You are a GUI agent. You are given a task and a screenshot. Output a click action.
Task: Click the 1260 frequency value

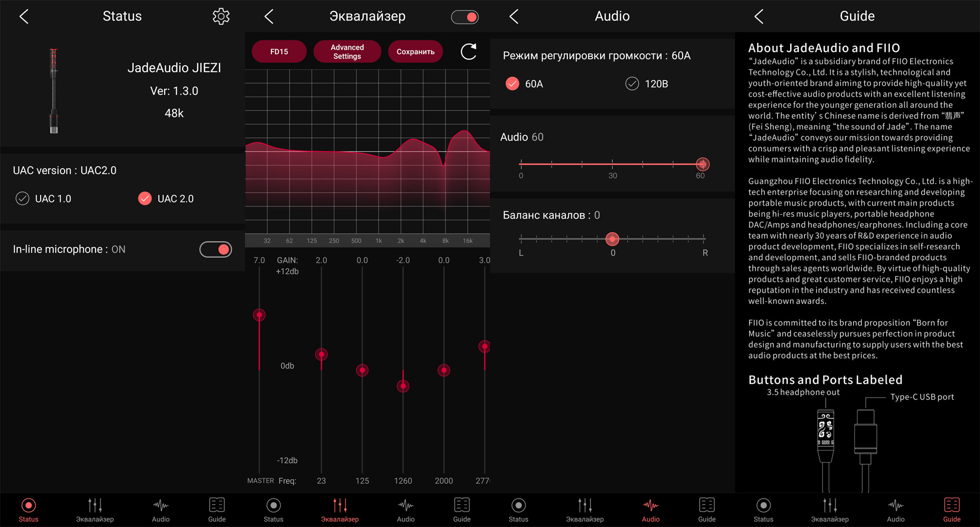(x=403, y=481)
